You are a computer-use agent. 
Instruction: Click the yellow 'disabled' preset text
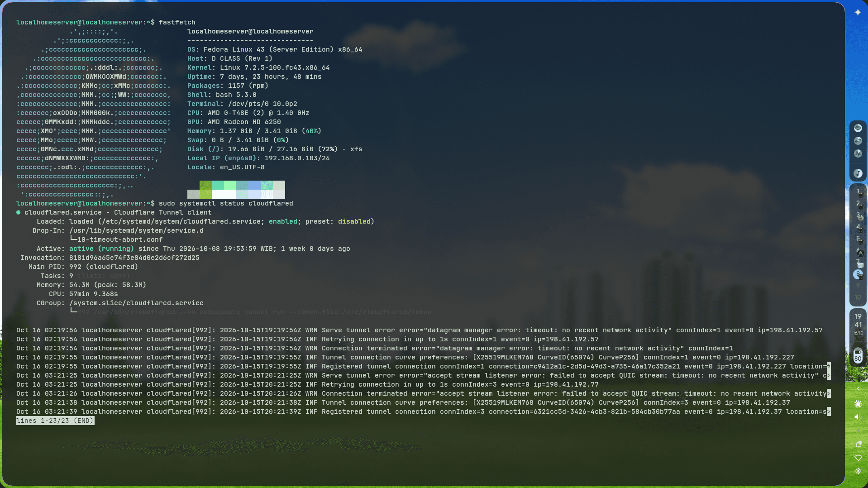pos(354,221)
